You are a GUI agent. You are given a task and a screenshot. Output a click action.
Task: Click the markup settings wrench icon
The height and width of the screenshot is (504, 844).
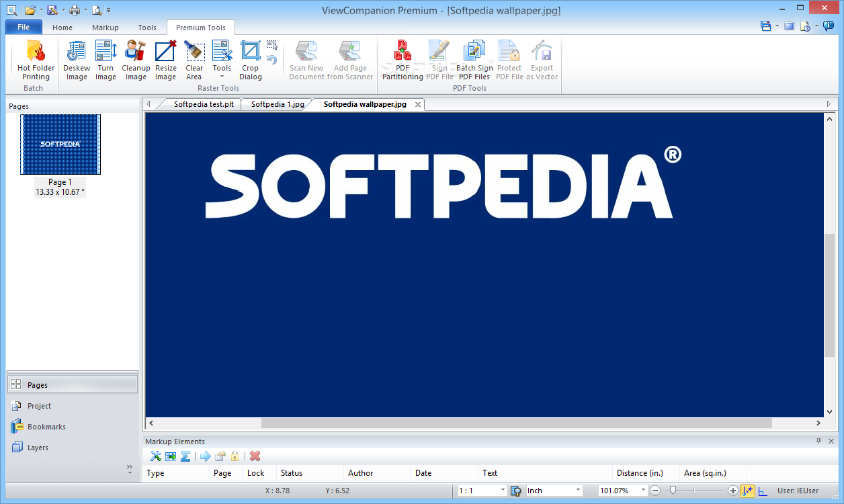click(x=156, y=456)
